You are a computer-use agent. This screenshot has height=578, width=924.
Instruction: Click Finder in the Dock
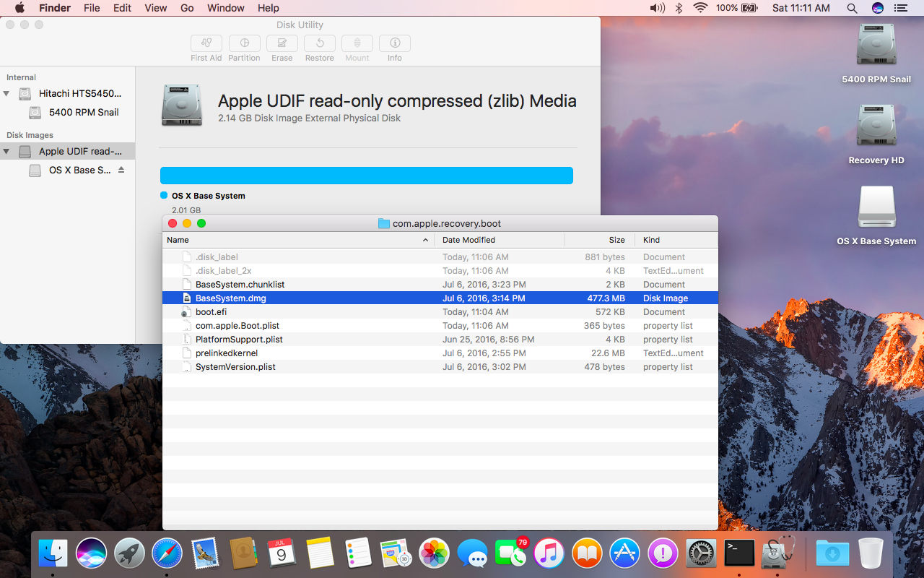pos(53,553)
